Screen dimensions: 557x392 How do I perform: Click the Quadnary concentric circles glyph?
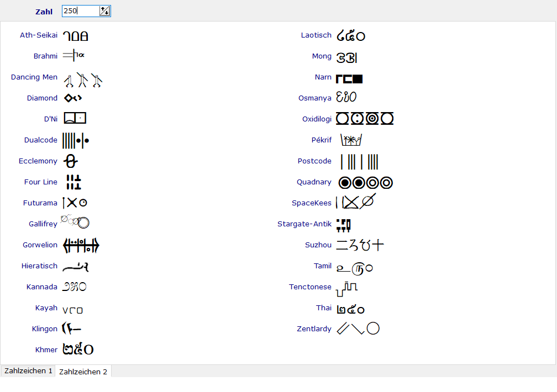point(365,182)
